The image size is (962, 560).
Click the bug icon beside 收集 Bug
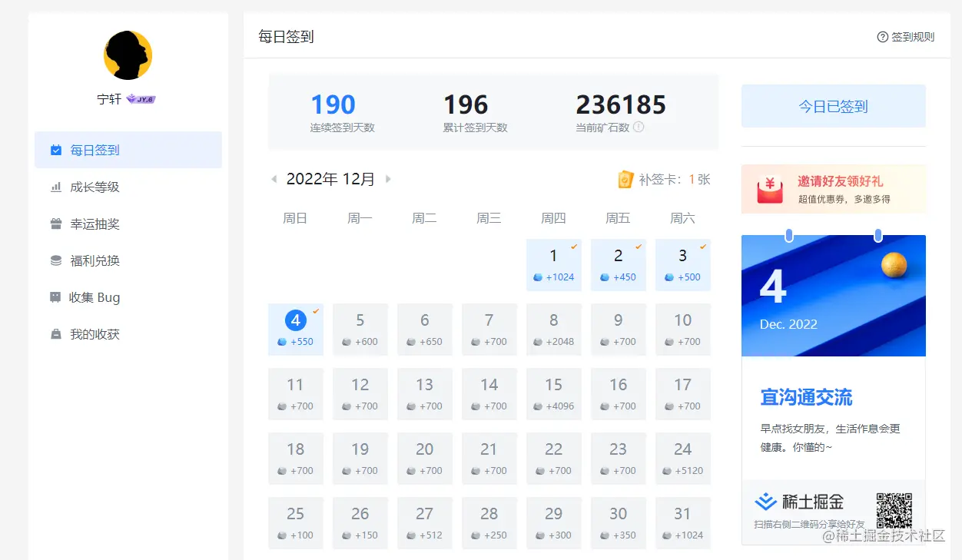pyautogui.click(x=55, y=297)
